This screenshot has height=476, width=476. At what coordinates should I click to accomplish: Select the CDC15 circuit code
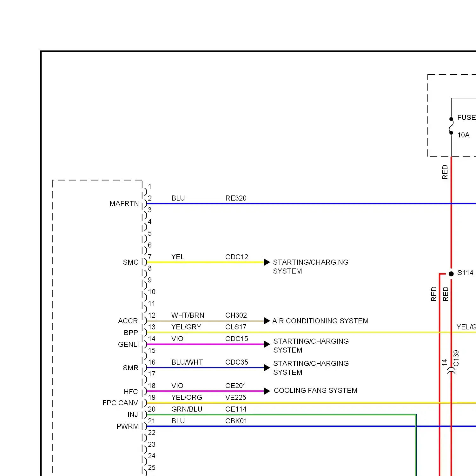pyautogui.click(x=237, y=339)
